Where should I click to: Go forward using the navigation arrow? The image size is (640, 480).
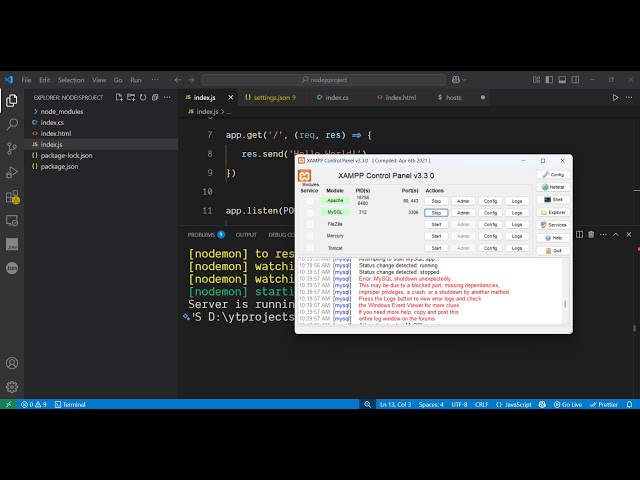pos(191,80)
